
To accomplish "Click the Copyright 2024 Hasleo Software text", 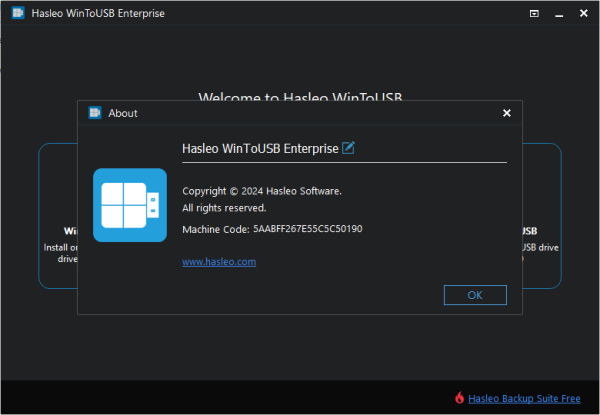I will [262, 190].
